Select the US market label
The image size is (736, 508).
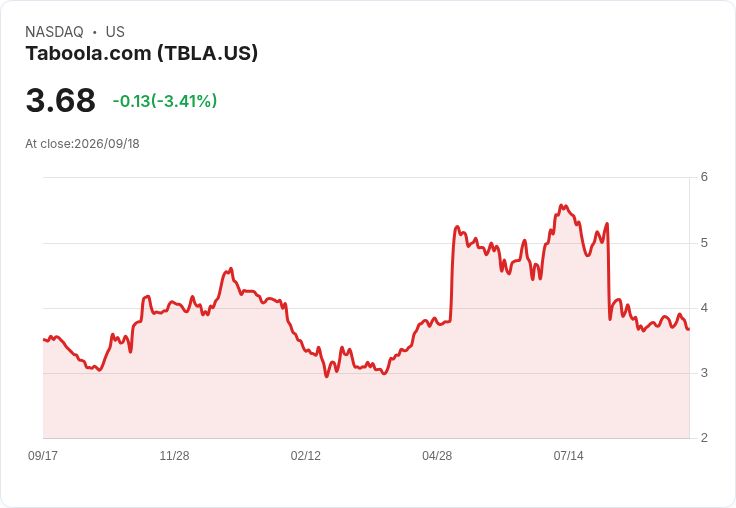pyautogui.click(x=115, y=32)
